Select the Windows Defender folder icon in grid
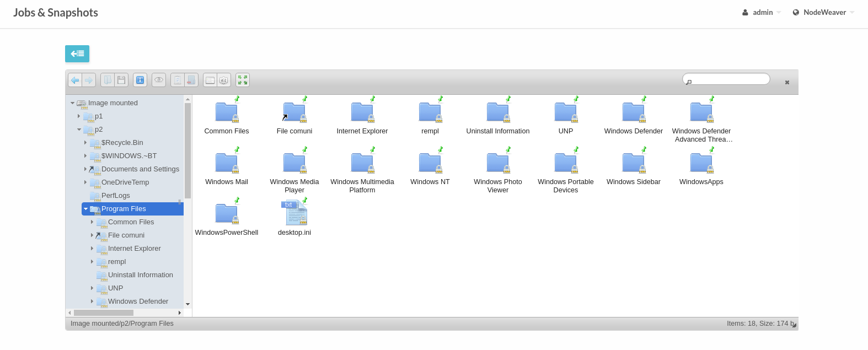868x350 pixels. [634, 112]
